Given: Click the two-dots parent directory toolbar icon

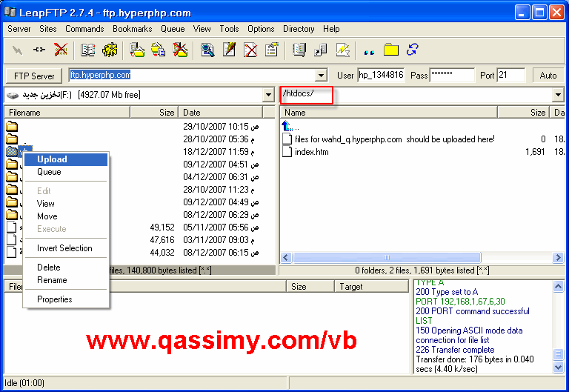Looking at the screenshot, I should pyautogui.click(x=369, y=52).
